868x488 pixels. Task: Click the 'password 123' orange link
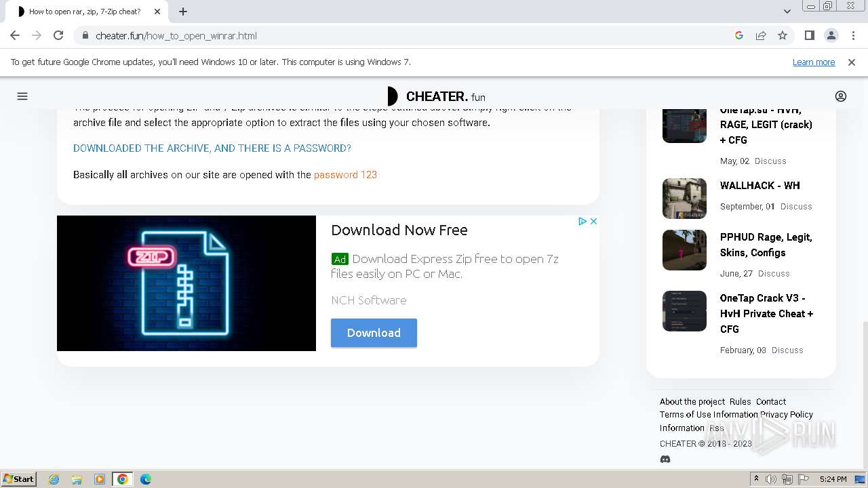345,174
